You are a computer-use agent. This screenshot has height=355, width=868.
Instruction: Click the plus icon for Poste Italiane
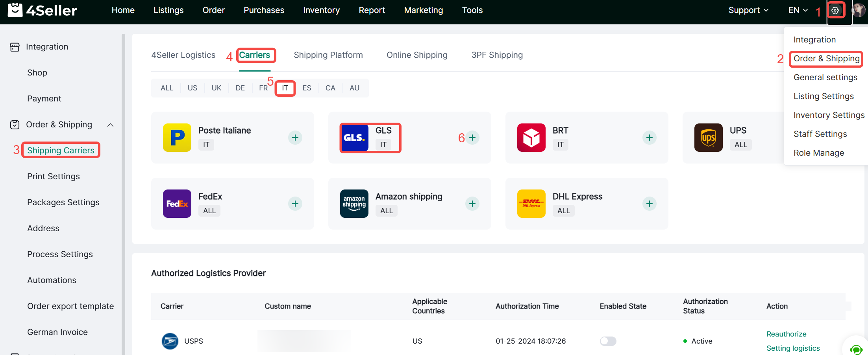(295, 138)
